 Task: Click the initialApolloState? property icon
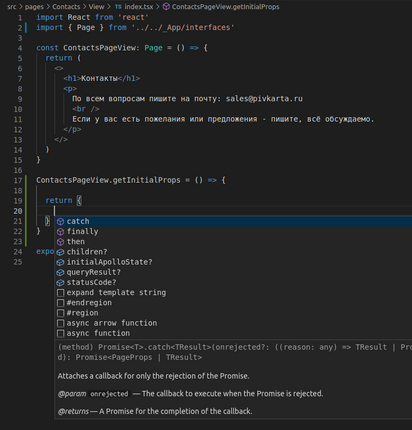(60, 262)
